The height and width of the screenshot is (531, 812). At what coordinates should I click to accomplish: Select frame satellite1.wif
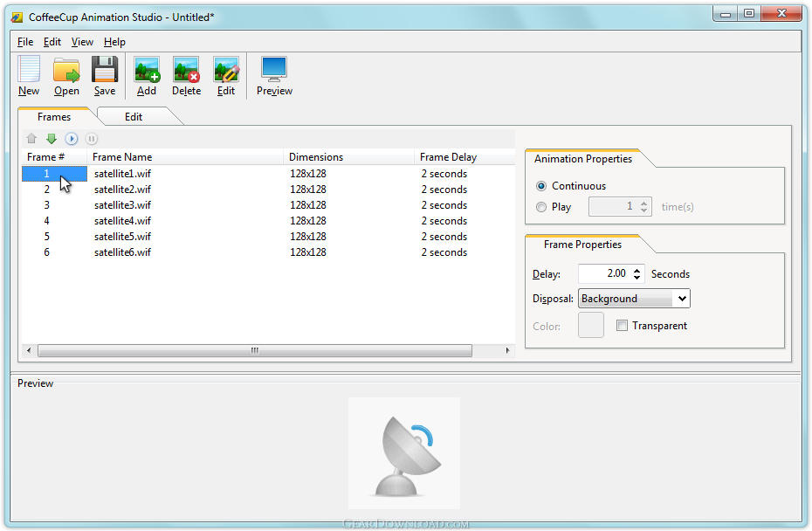(122, 174)
